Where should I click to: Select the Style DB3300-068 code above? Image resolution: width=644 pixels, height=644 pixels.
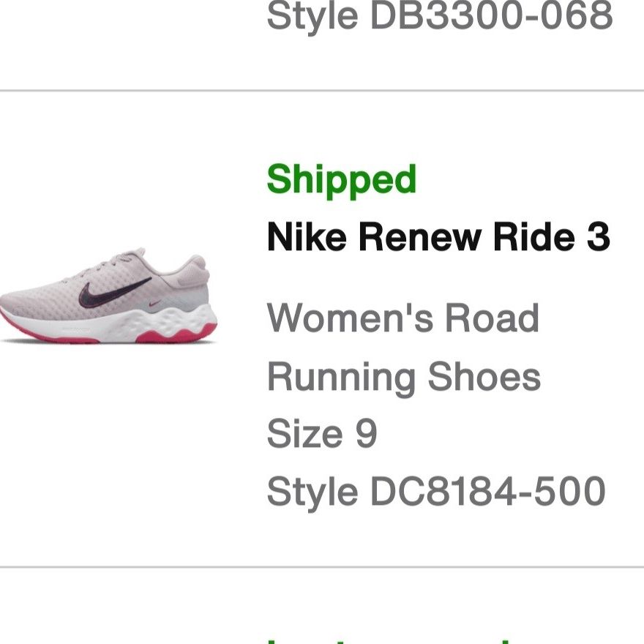[440, 15]
